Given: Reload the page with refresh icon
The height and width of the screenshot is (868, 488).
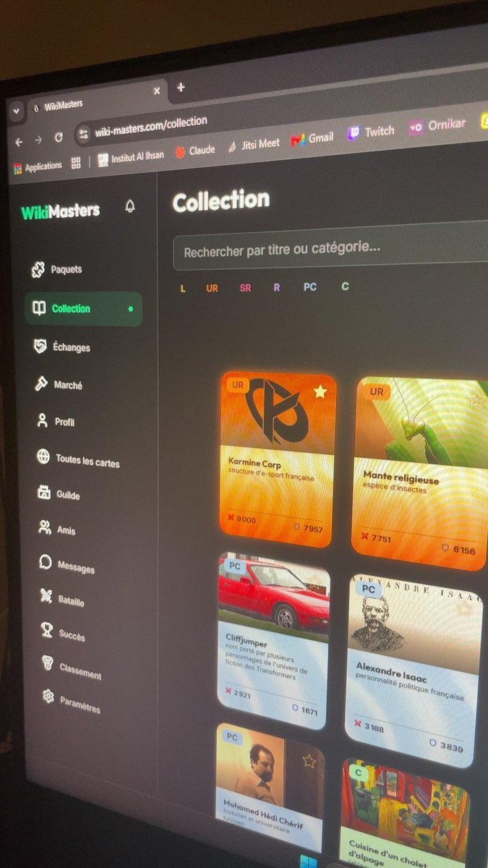Looking at the screenshot, I should click(x=59, y=137).
